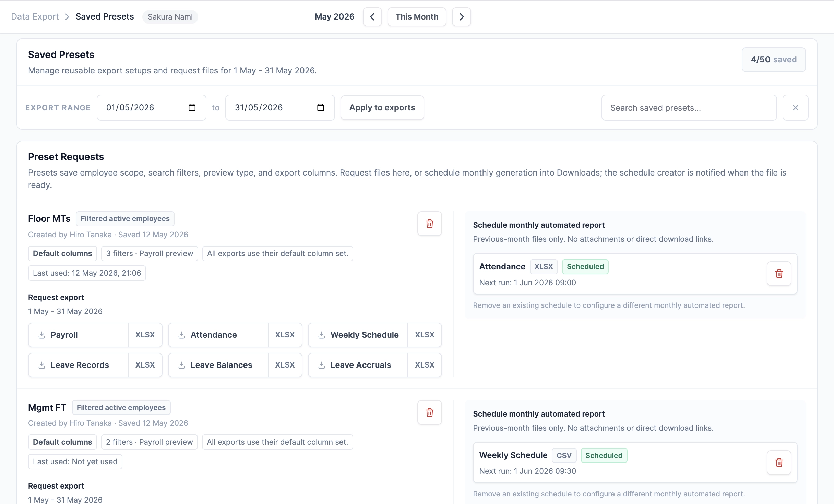Focus the Search saved presets field
Viewport: 834px width, 504px height.
[689, 108]
